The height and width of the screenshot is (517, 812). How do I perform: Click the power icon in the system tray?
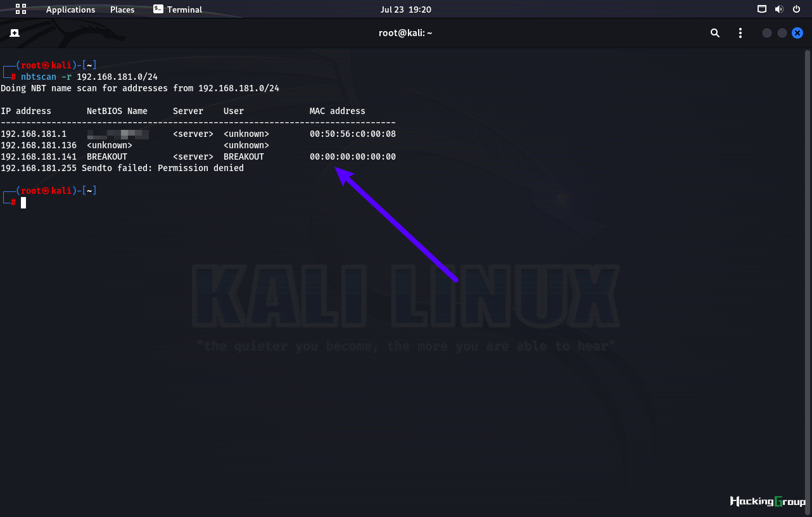(x=796, y=10)
